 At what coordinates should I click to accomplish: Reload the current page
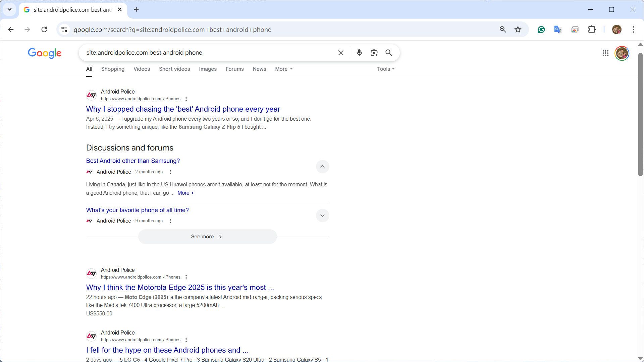tap(44, 29)
